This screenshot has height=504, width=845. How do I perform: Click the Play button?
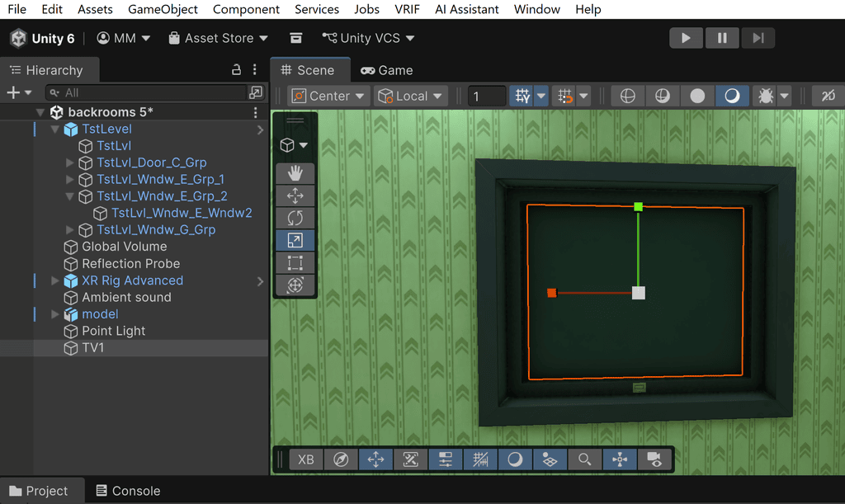point(686,38)
